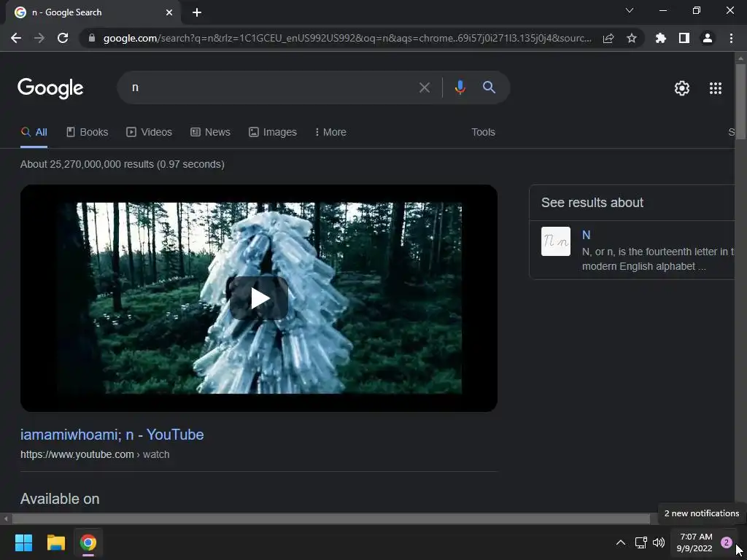Go back to the previous page

tap(16, 38)
